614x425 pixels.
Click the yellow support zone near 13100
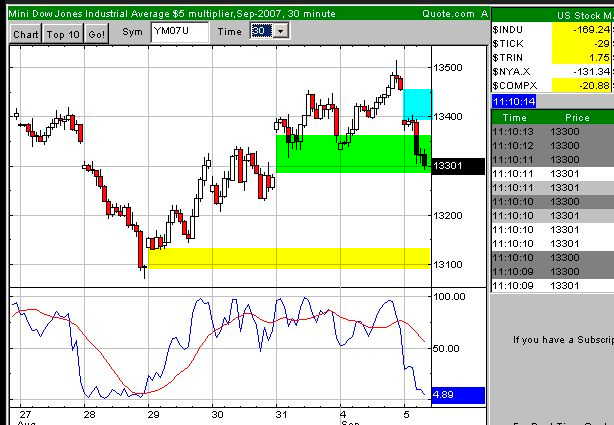point(288,258)
